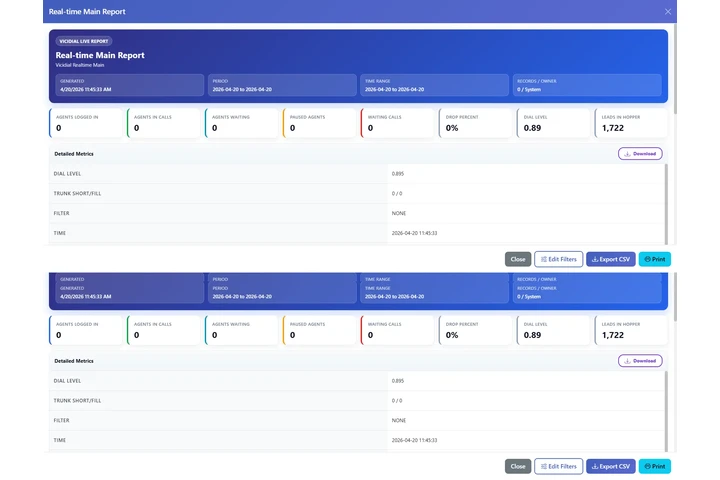Click the upper Export CSV button

pos(610,259)
